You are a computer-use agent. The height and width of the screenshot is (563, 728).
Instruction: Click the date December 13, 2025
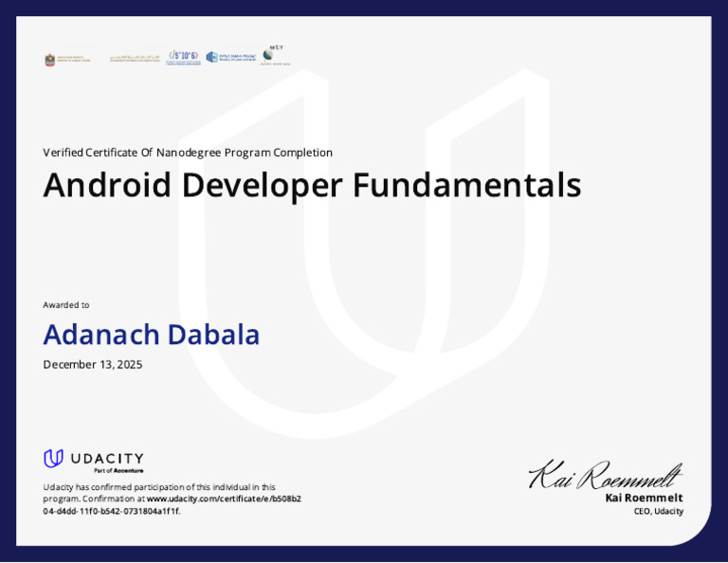coord(93,365)
